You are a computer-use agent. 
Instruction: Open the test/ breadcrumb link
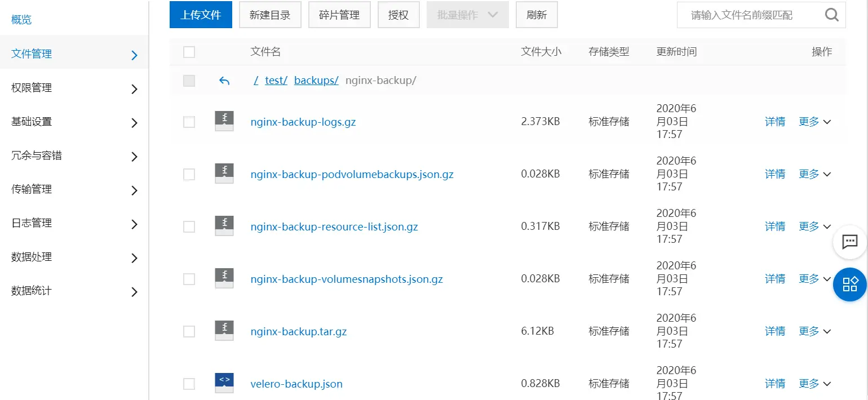tap(276, 80)
